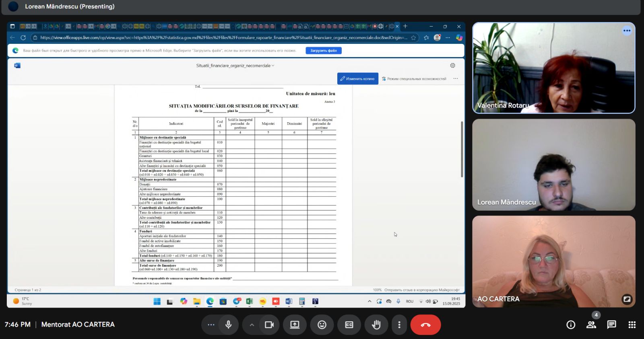Minimize the AO CARTERA self-view tile

tap(627, 299)
